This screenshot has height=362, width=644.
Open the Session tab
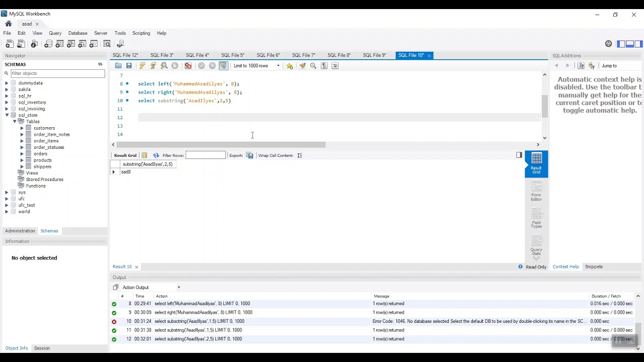tap(42, 348)
